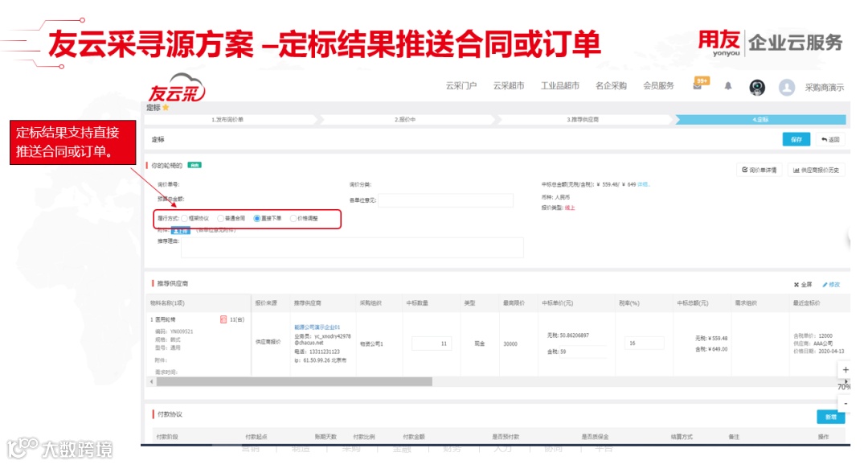Click the blue 上传 attachment button
The height and width of the screenshot is (465, 868).
coord(181,231)
